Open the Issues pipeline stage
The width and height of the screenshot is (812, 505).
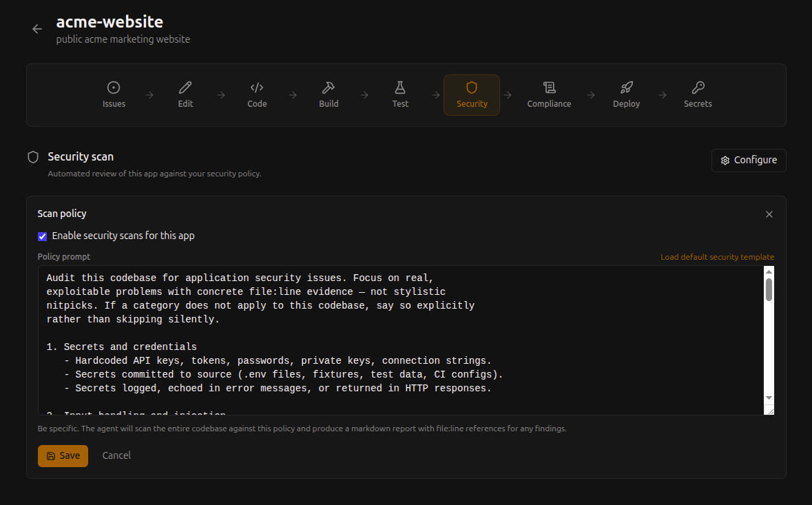coord(114,95)
